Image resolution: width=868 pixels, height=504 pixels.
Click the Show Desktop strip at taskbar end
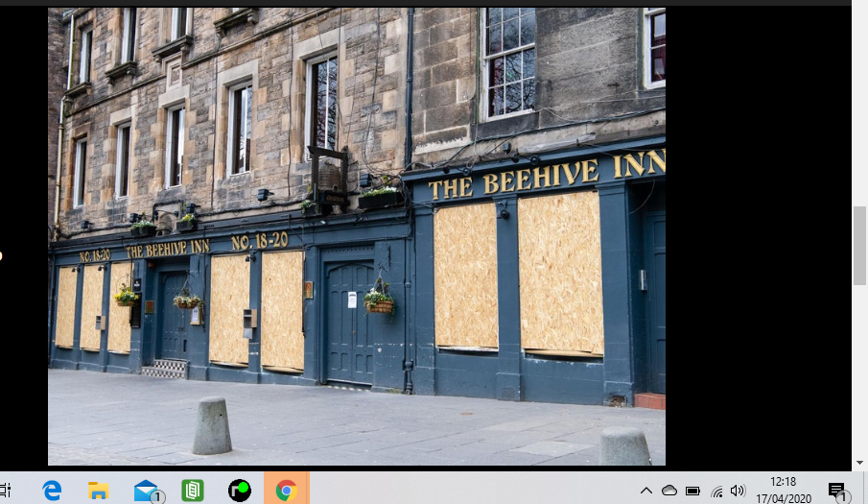click(x=865, y=488)
